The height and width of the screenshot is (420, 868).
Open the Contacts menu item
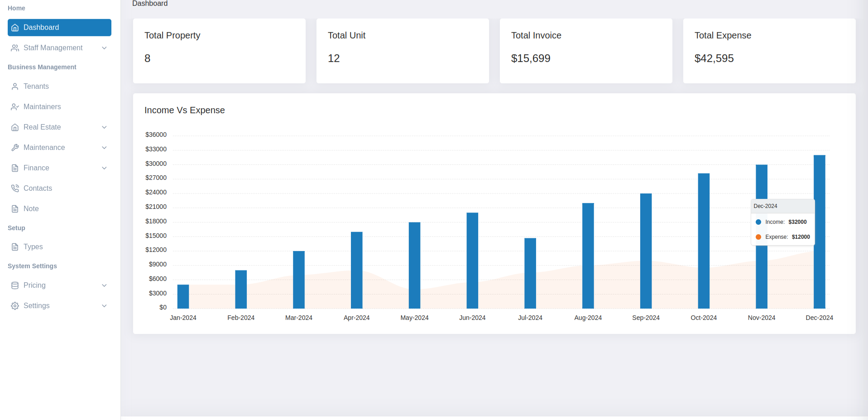click(x=38, y=188)
